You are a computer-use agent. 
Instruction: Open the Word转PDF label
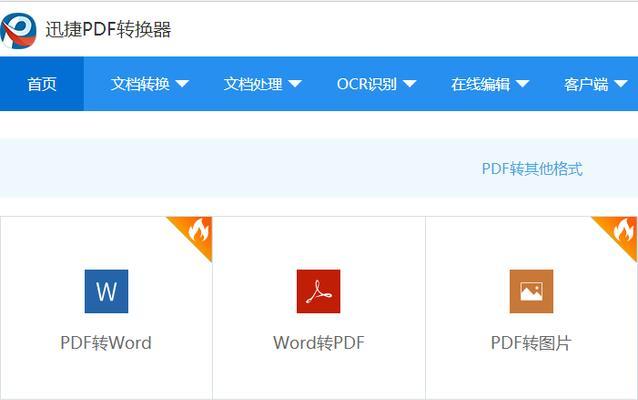[x=319, y=343]
